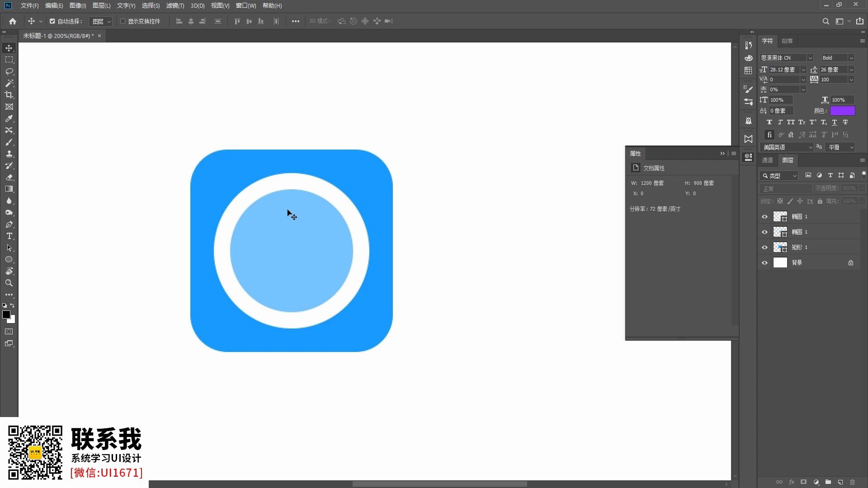
Task: Select the Zoom tool
Action: 9,283
